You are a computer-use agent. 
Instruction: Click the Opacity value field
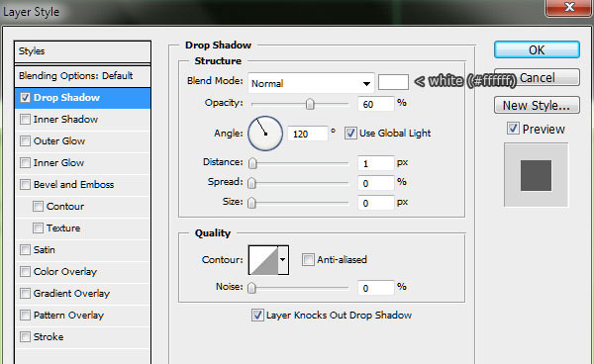pos(375,104)
